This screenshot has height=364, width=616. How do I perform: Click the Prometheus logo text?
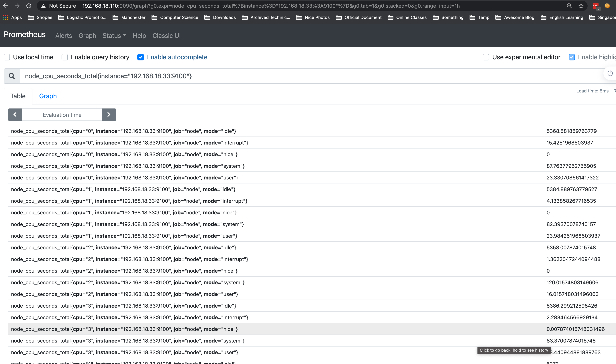25,35
